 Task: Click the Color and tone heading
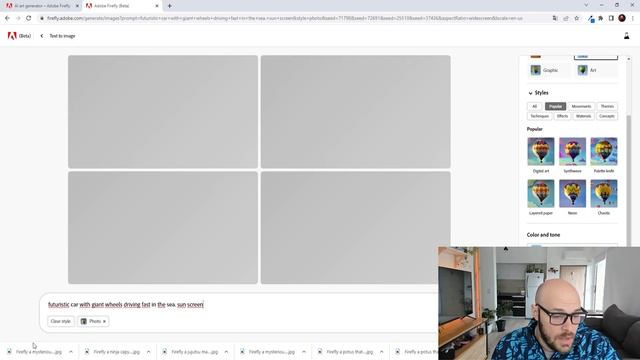point(543,235)
